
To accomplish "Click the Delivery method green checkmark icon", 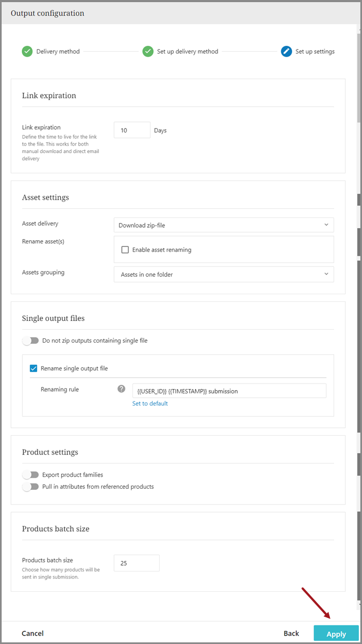I will (x=27, y=52).
